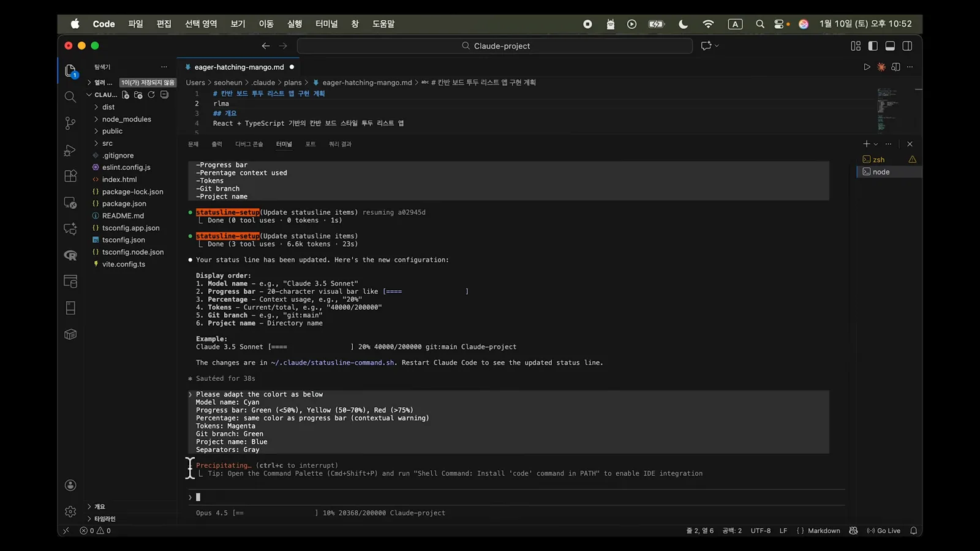Open the Extensions view
This screenshot has height=551, width=980.
[70, 176]
